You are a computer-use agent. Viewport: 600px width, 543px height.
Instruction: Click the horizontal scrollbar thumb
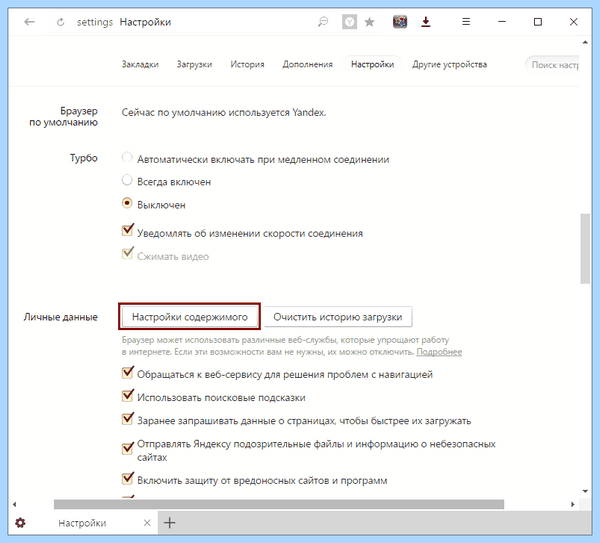point(279,504)
